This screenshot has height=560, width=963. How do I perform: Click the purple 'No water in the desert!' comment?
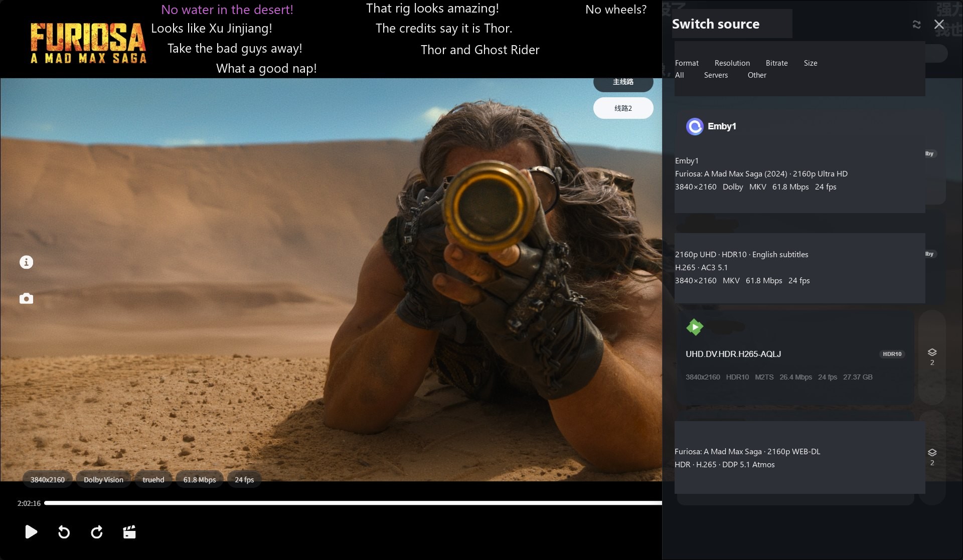click(x=227, y=10)
